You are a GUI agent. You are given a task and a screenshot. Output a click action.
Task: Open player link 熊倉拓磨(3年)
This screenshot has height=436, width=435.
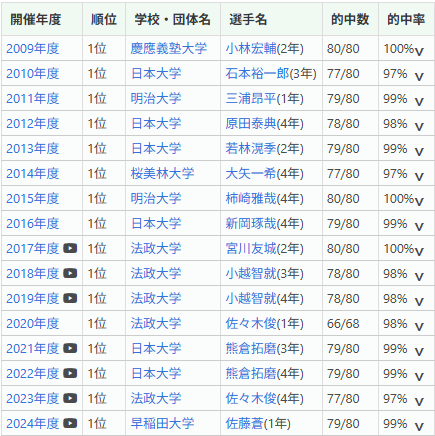pos(264,349)
